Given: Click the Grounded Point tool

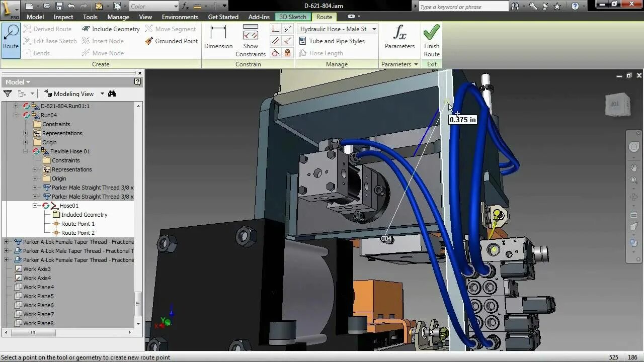Looking at the screenshot, I should pyautogui.click(x=171, y=41).
